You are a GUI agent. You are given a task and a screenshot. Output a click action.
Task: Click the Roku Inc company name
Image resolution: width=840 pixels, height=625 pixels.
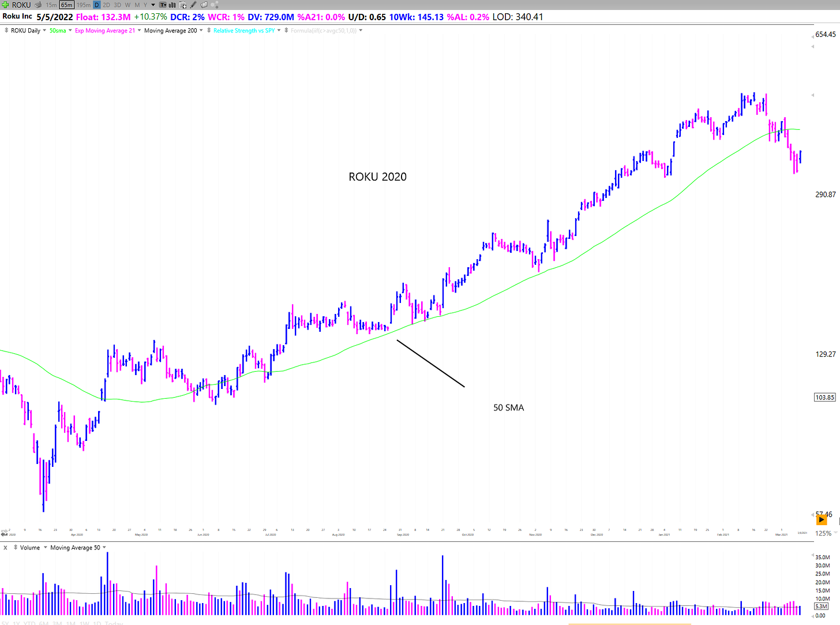(x=17, y=16)
